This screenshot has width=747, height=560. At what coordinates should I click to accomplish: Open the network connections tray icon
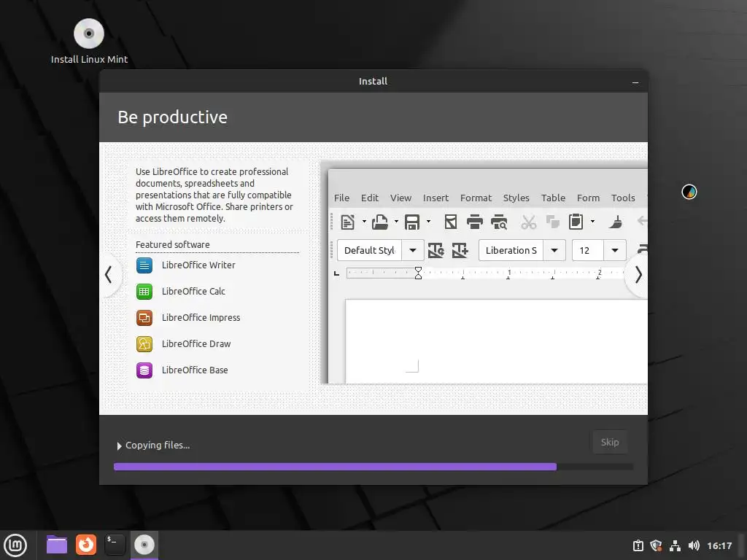pos(675,545)
